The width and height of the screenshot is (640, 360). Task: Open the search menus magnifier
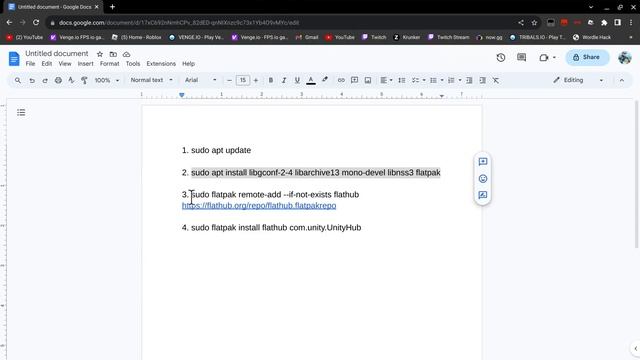pos(18,80)
